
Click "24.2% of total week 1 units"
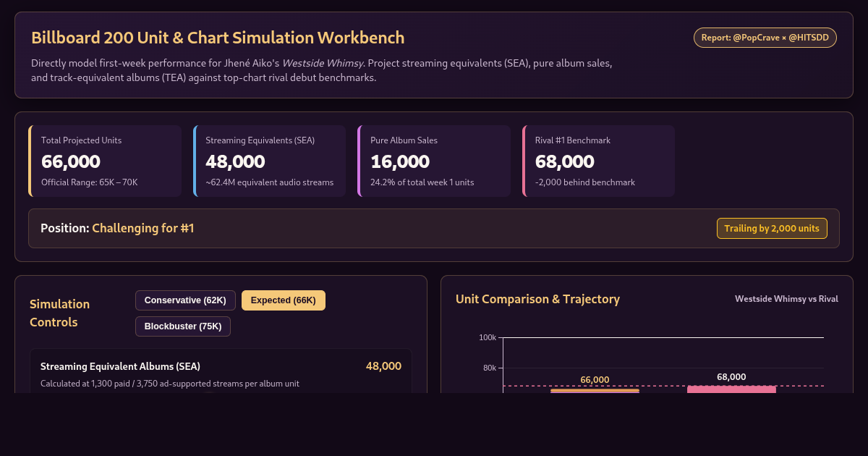tap(422, 182)
